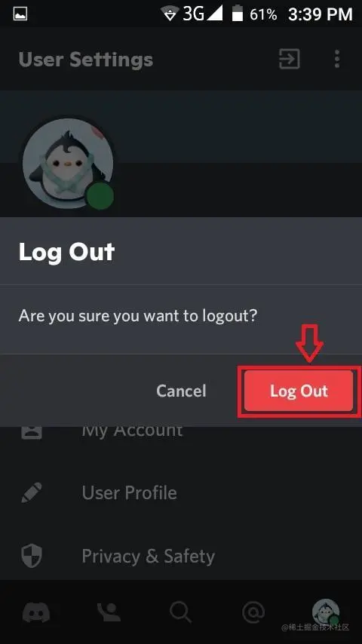The image size is (362, 644).
Task: Cancel the logout dialog
Action: click(x=181, y=391)
